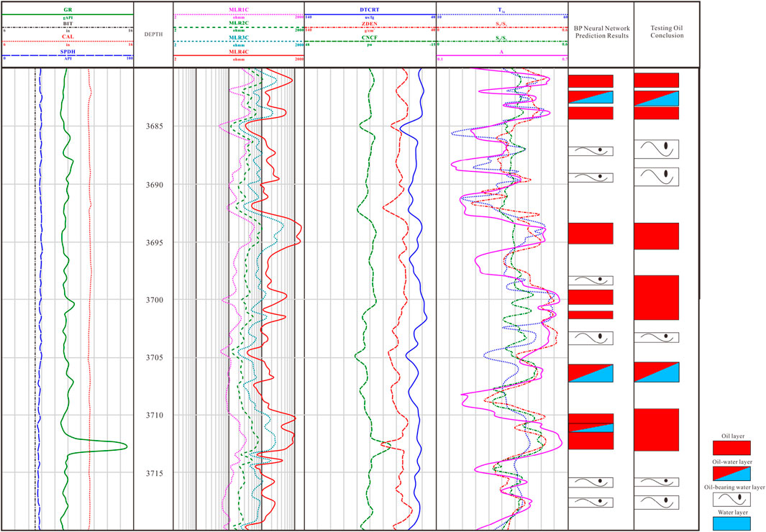This screenshot has width=766, height=532.
Task: Select the BIT curve header label
Action: coord(68,24)
